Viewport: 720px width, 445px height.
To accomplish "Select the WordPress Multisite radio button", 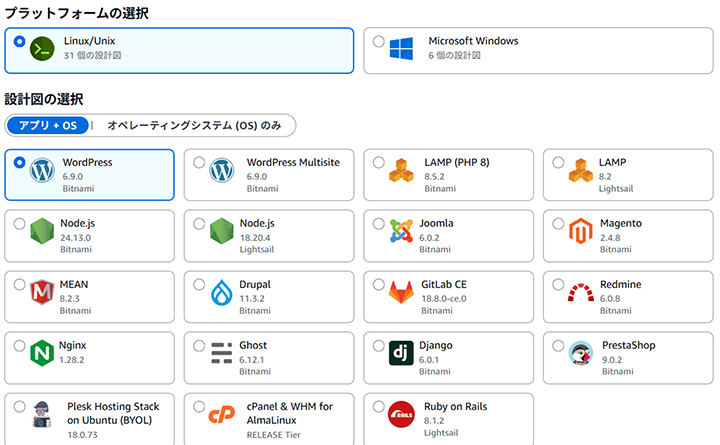I will pos(199,163).
